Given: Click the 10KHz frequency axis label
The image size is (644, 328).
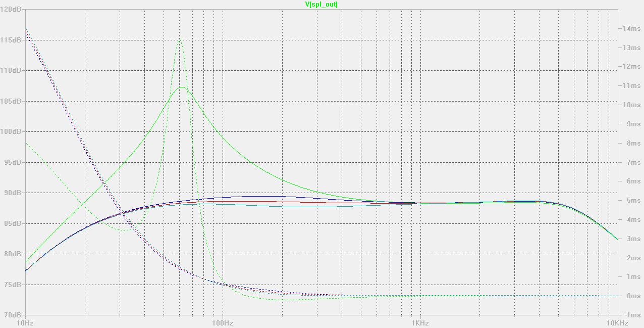Looking at the screenshot, I should pyautogui.click(x=617, y=322).
